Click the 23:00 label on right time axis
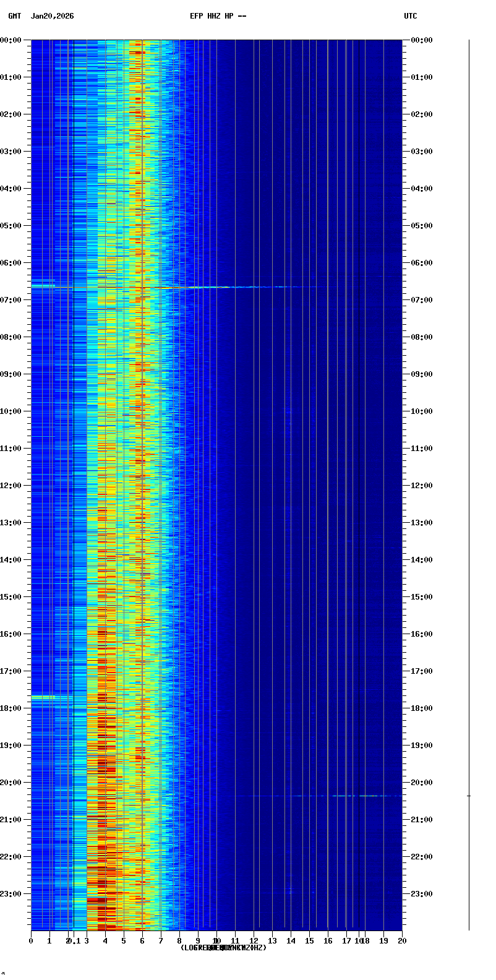 point(422,894)
